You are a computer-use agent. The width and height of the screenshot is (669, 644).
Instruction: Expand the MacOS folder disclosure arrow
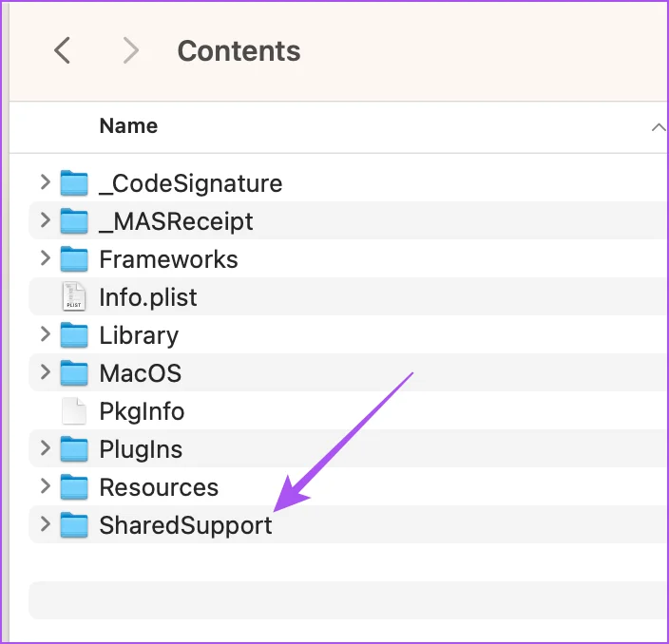(x=46, y=372)
